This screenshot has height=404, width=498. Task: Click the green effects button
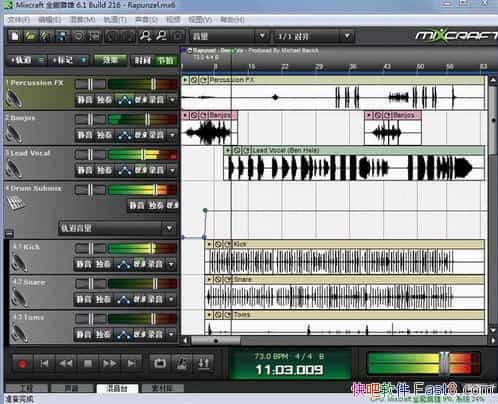pos(110,60)
